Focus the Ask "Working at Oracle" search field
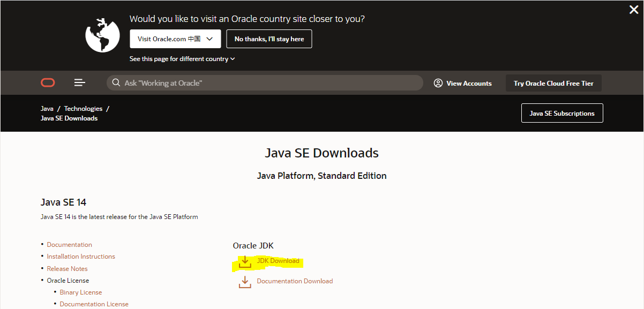The height and width of the screenshot is (309, 644). point(265,83)
